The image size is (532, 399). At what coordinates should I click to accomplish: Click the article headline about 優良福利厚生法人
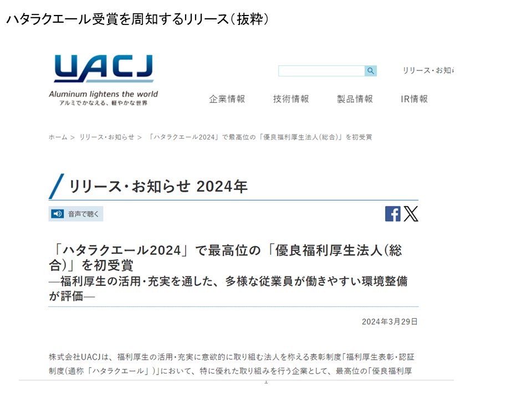pos(224,257)
